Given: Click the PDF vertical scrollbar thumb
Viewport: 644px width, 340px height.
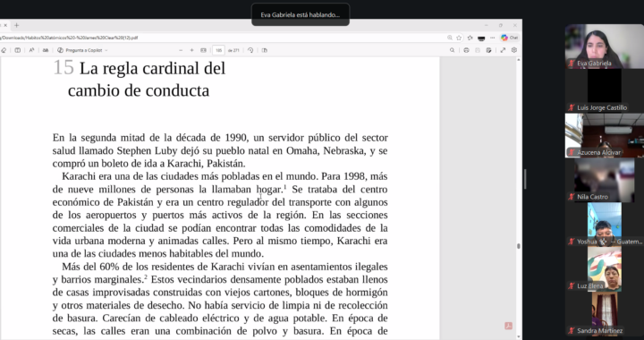Looking at the screenshot, I should (x=518, y=246).
